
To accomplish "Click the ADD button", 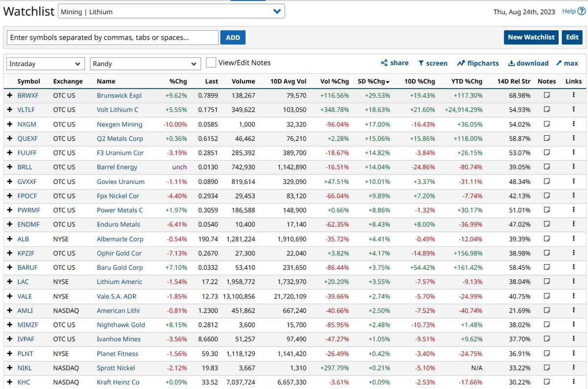I will [233, 37].
